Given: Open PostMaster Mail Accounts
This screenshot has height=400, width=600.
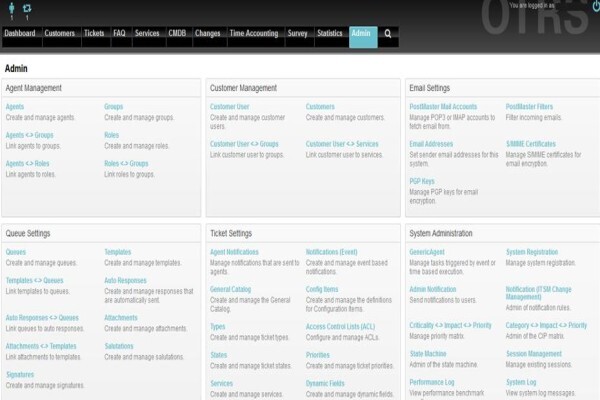Looking at the screenshot, I should point(443,107).
